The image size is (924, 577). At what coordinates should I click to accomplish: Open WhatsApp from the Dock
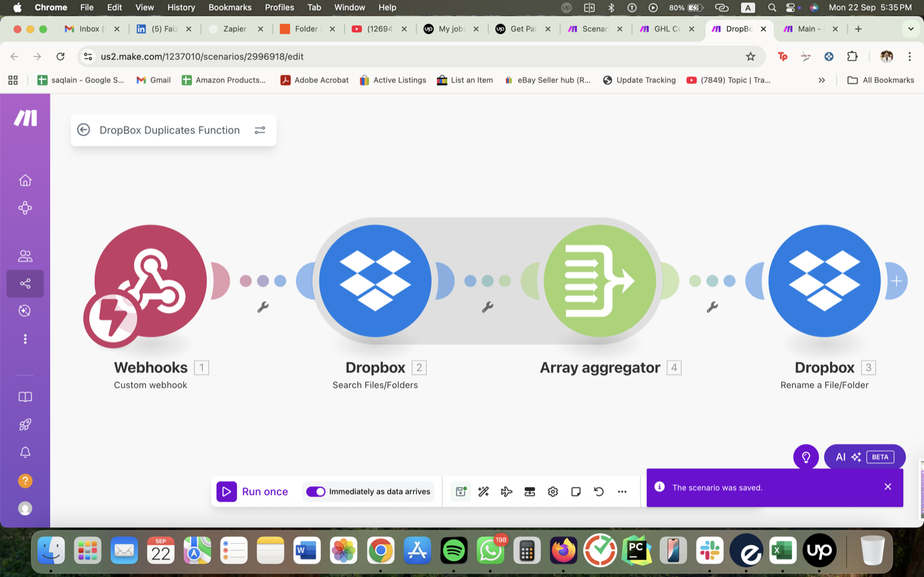point(490,551)
